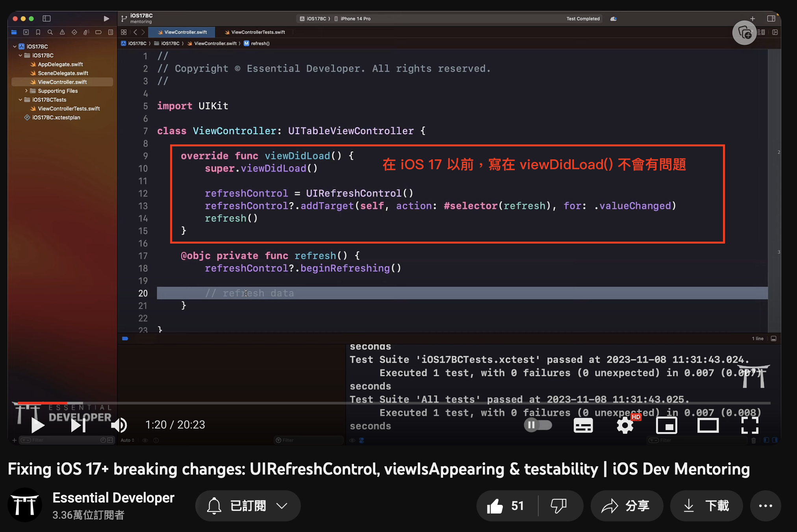Image resolution: width=797 pixels, height=532 pixels.
Task: Open more actions three-dot menu
Action: click(x=765, y=506)
